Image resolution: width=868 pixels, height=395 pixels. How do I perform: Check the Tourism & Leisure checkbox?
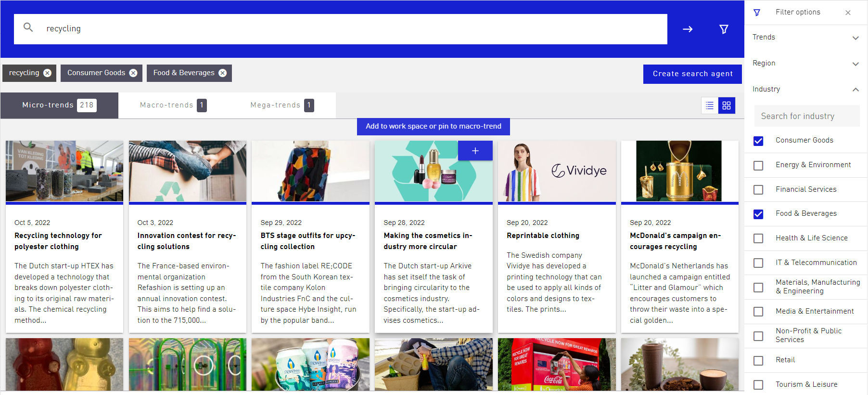point(758,385)
